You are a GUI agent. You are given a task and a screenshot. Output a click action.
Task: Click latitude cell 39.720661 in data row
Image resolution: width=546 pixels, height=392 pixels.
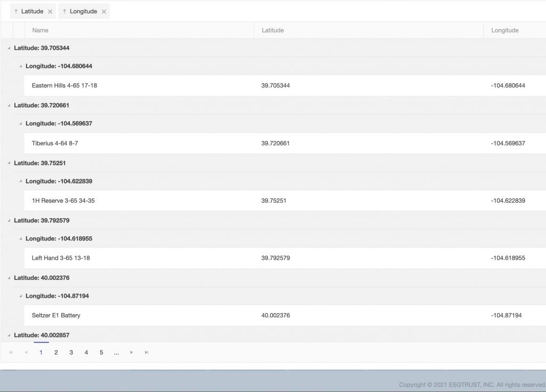pyautogui.click(x=276, y=143)
